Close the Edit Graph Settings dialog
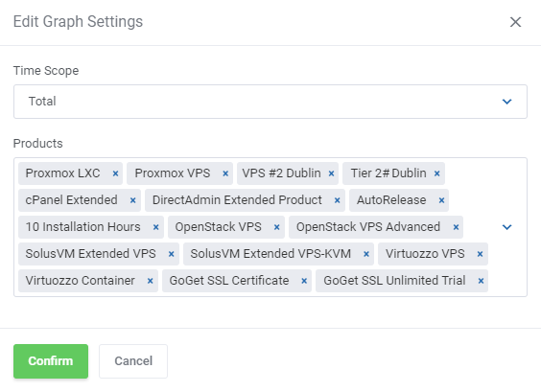541x392 pixels. tap(515, 22)
